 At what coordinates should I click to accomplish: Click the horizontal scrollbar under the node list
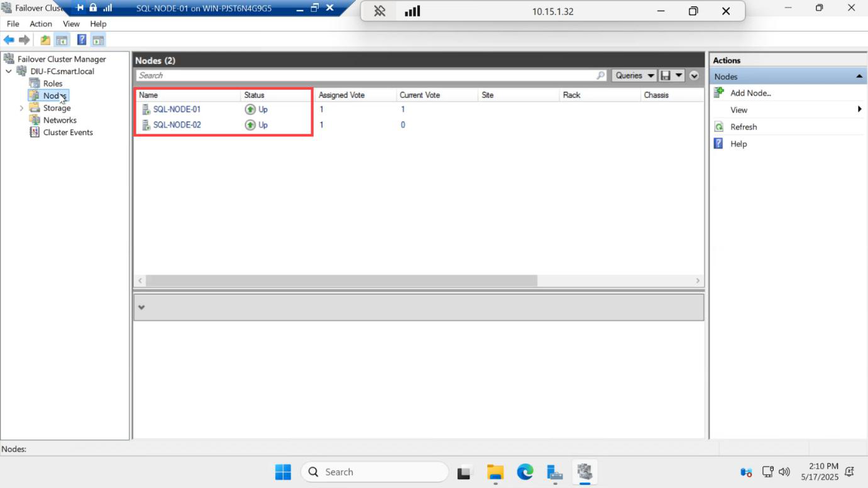(x=341, y=281)
